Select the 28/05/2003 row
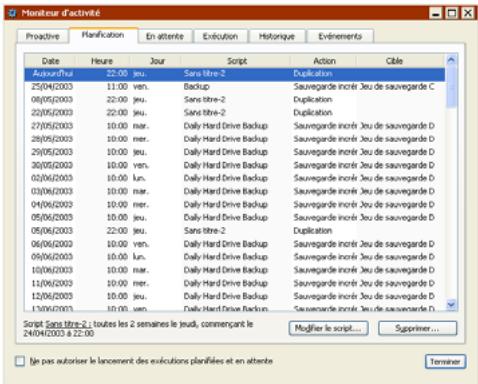The image size is (478, 384). tap(235, 139)
